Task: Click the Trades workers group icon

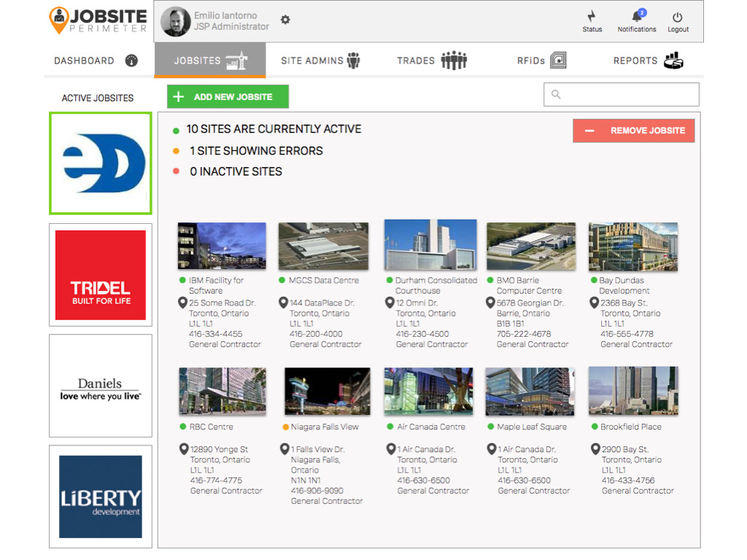Action: tap(454, 61)
